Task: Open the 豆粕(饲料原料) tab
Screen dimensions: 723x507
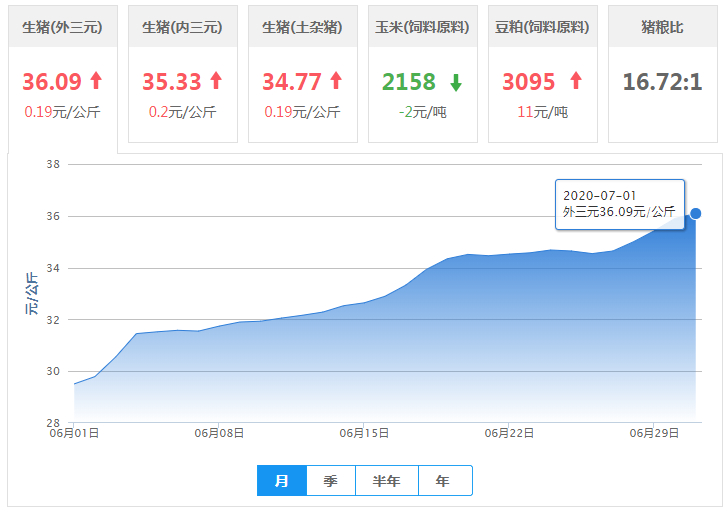Action: pyautogui.click(x=543, y=27)
